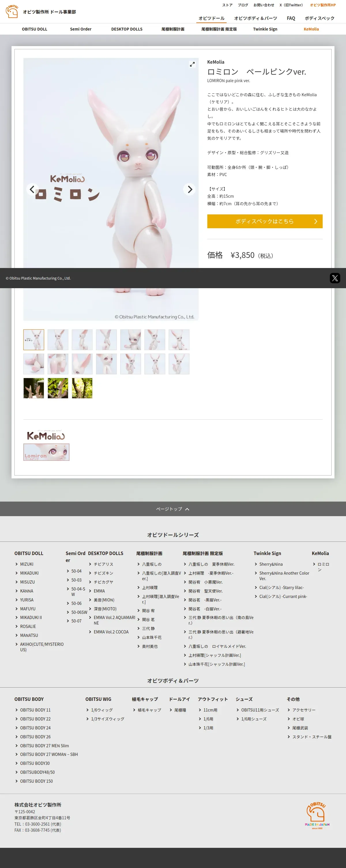Open ストア link in top bar

tap(227, 5)
